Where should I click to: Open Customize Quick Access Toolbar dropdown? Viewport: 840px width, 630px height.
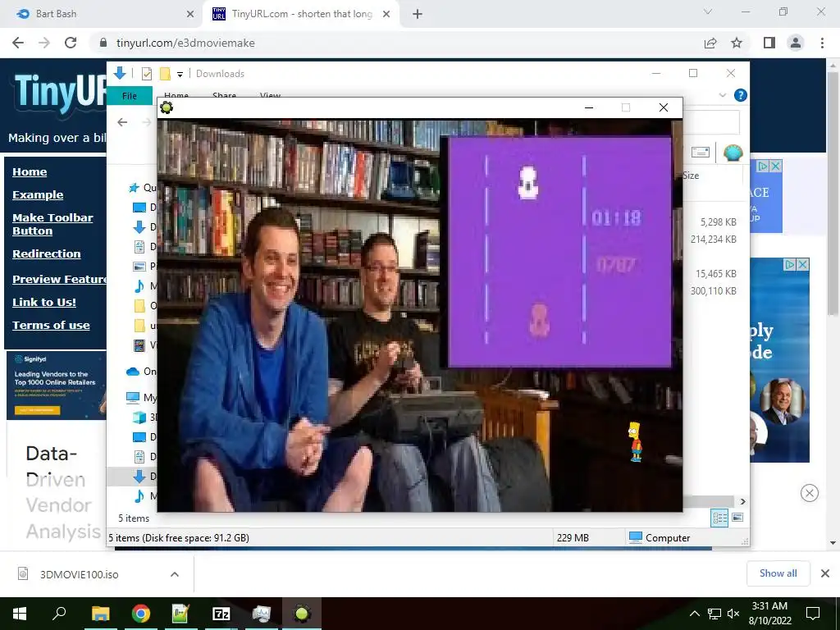click(x=180, y=75)
